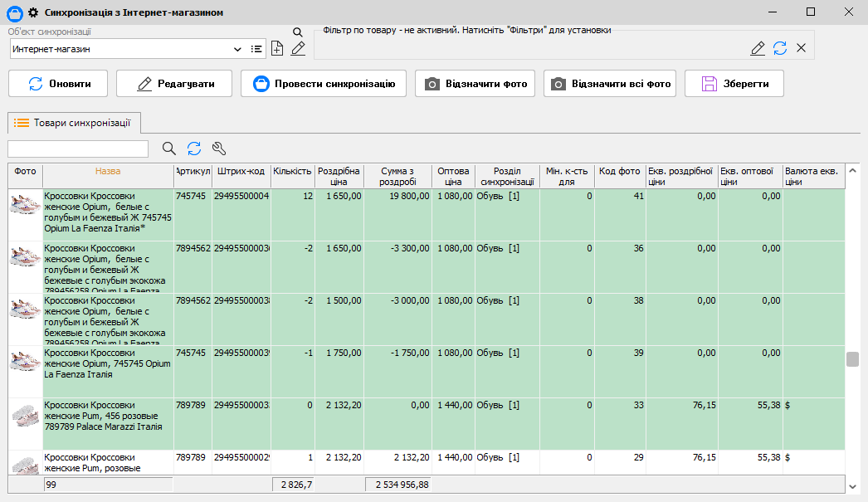Open the list icon next to Интернет-магазин combo
The width and height of the screenshot is (868, 502).
tap(256, 49)
